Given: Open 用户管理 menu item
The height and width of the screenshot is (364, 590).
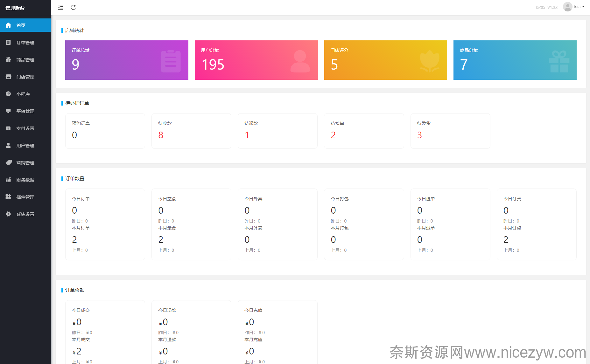Looking at the screenshot, I should (x=25, y=145).
